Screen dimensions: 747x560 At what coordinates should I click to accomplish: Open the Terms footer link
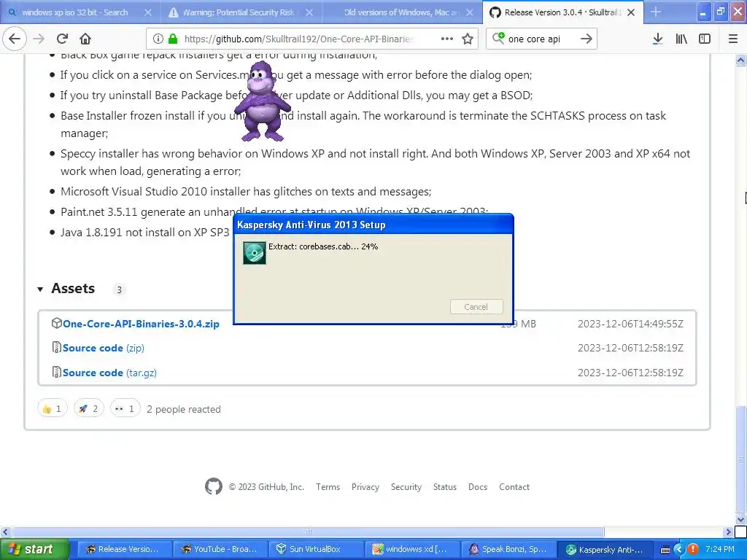pyautogui.click(x=328, y=486)
